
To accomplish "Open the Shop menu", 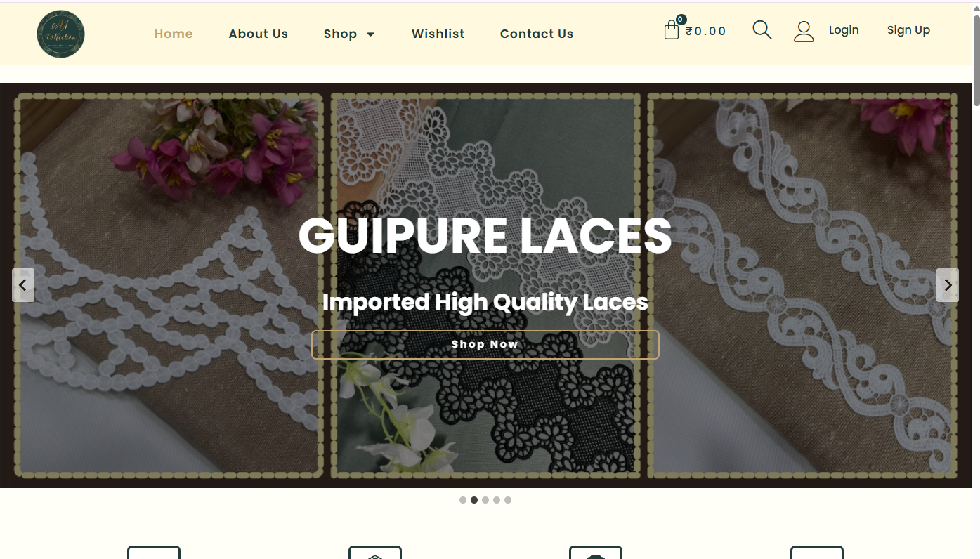I will (340, 34).
